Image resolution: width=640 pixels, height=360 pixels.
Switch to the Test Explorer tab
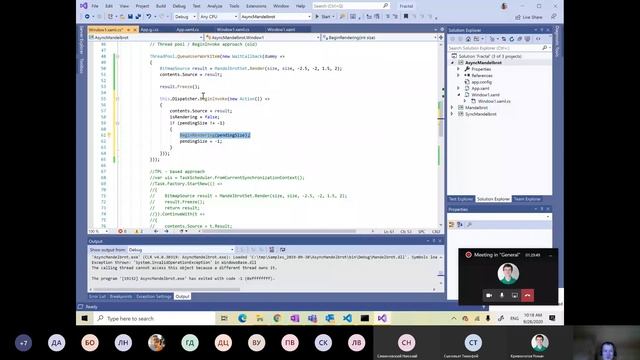pyautogui.click(x=461, y=199)
